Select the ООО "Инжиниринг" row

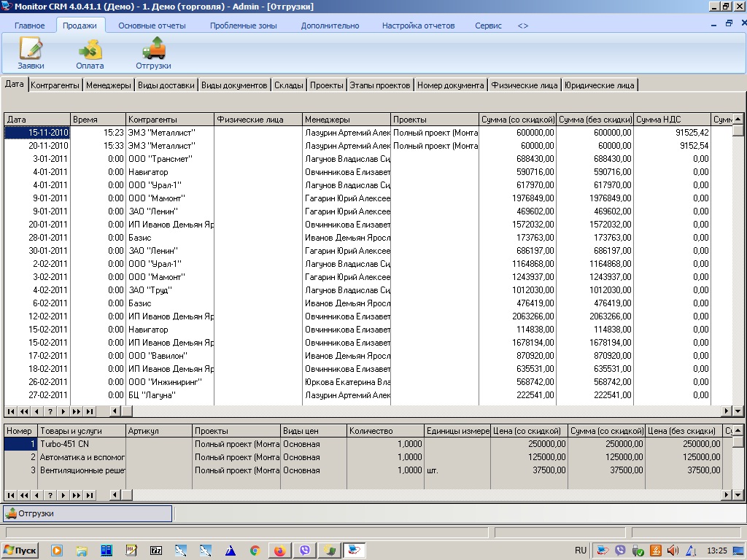click(368, 382)
